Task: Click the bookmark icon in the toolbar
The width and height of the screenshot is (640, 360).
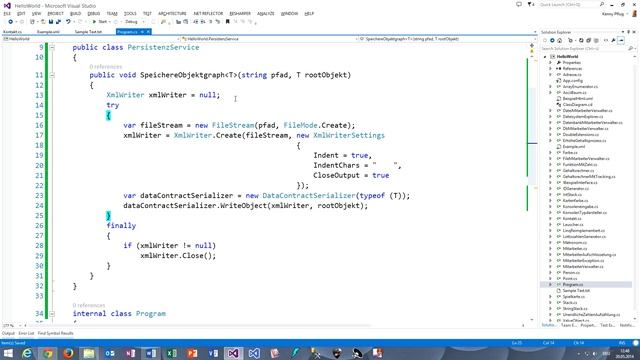Action: click(227, 22)
